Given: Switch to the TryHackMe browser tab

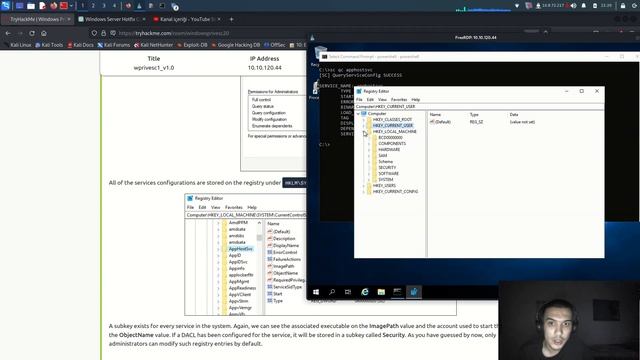Looking at the screenshot, I should click(x=37, y=19).
